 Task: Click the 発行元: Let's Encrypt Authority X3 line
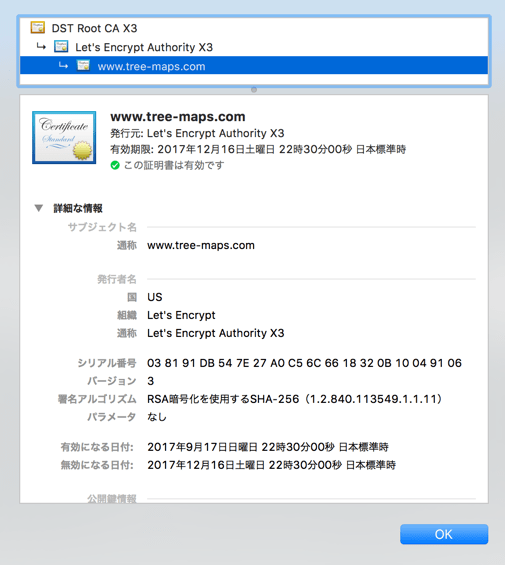point(197,133)
